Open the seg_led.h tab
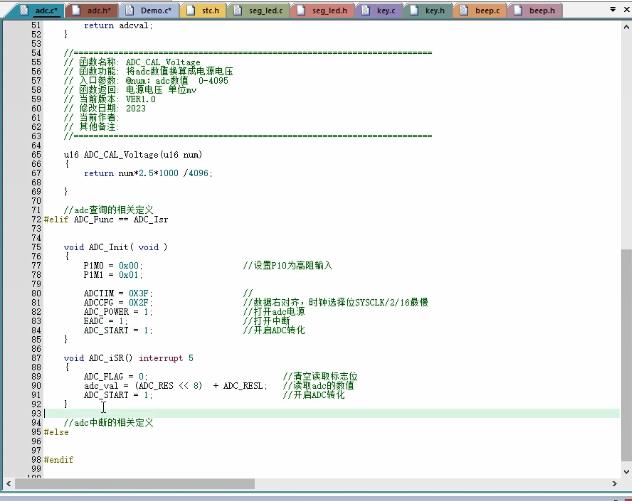This screenshot has height=501, width=632. click(x=324, y=11)
